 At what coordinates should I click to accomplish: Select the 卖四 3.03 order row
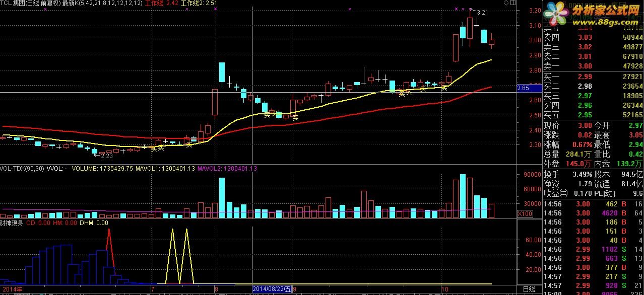click(593, 37)
